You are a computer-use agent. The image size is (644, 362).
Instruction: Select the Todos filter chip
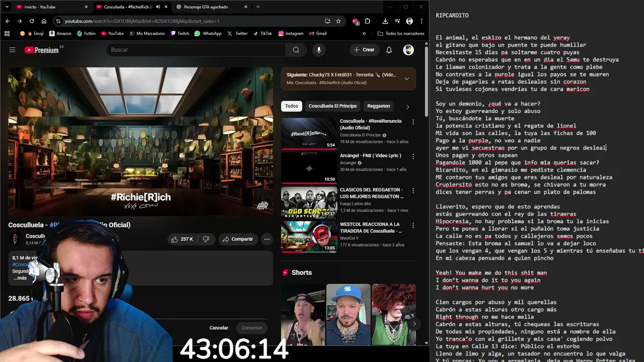click(x=291, y=106)
